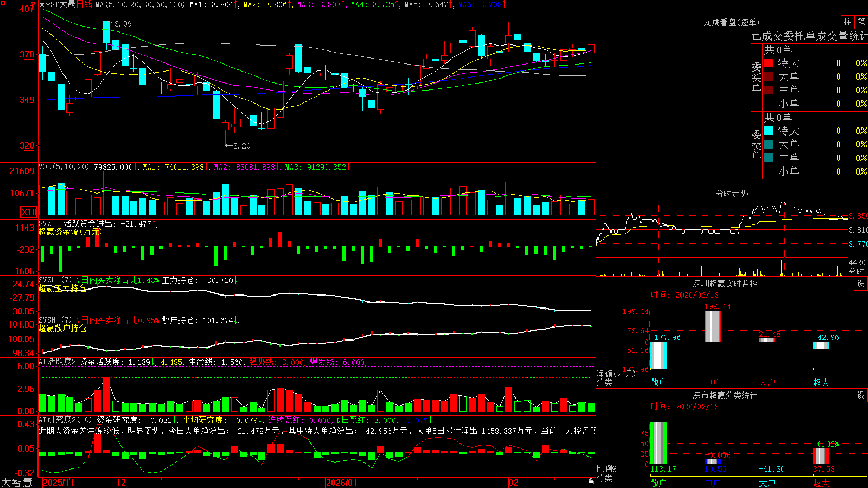Click 中户 category in 实时监控 chart
The image size is (868, 488).
[713, 382]
